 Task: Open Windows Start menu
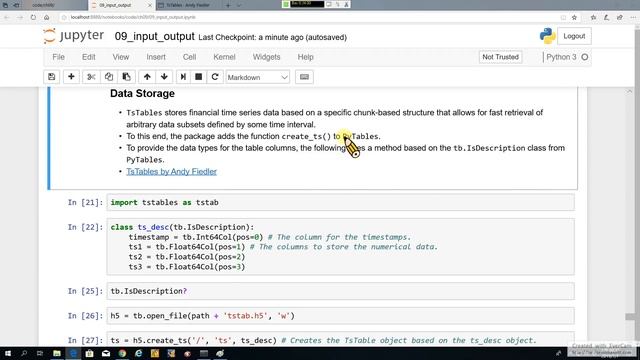(8, 353)
